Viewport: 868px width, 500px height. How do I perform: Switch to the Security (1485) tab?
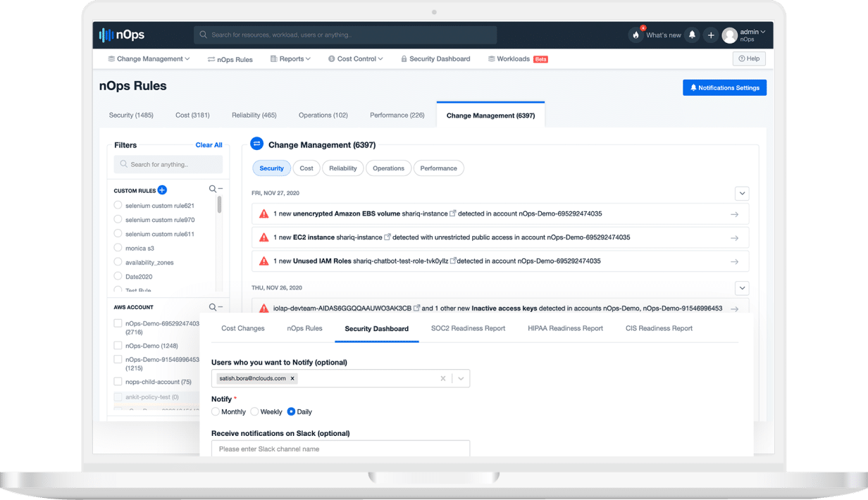click(131, 115)
